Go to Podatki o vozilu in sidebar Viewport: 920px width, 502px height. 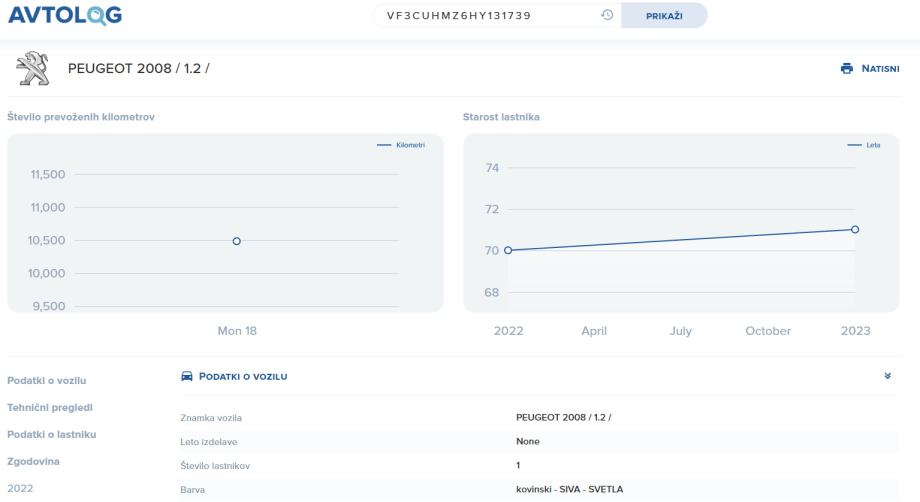point(46,381)
